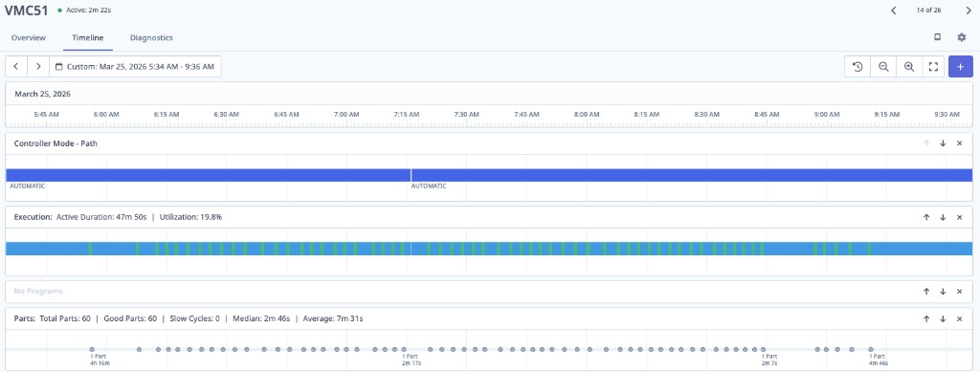Screen dimensions: 980x372
Task: Select the 4m 46s part marker
Action: tap(871, 350)
